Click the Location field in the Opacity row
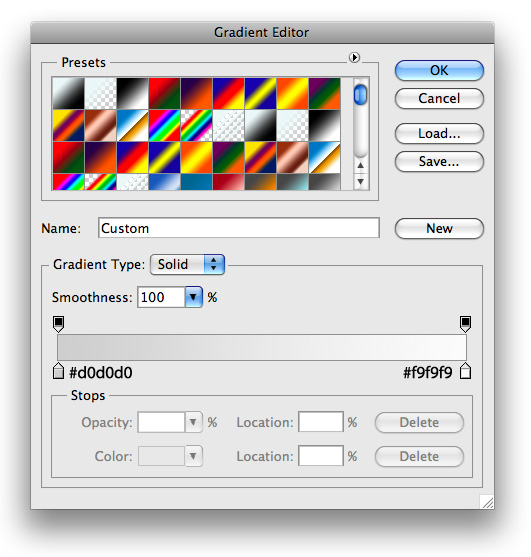This screenshot has width=531, height=557. [321, 422]
